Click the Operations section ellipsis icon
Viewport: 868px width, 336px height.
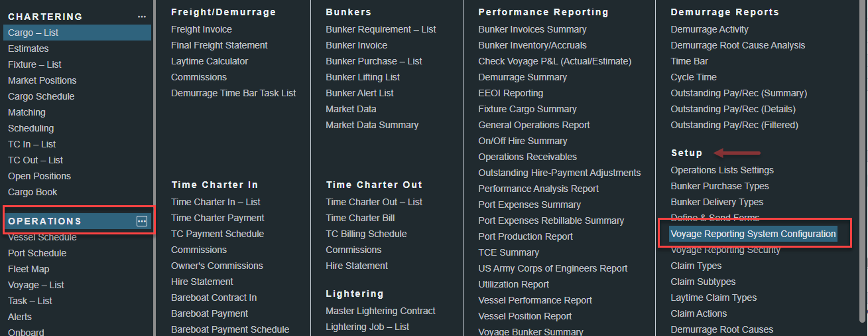point(142,221)
